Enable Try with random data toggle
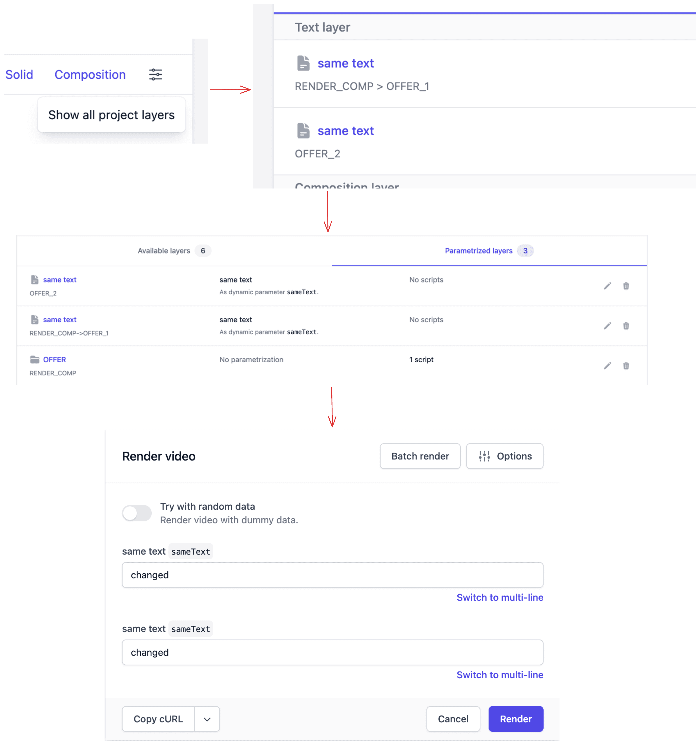The height and width of the screenshot is (745, 700). [137, 513]
